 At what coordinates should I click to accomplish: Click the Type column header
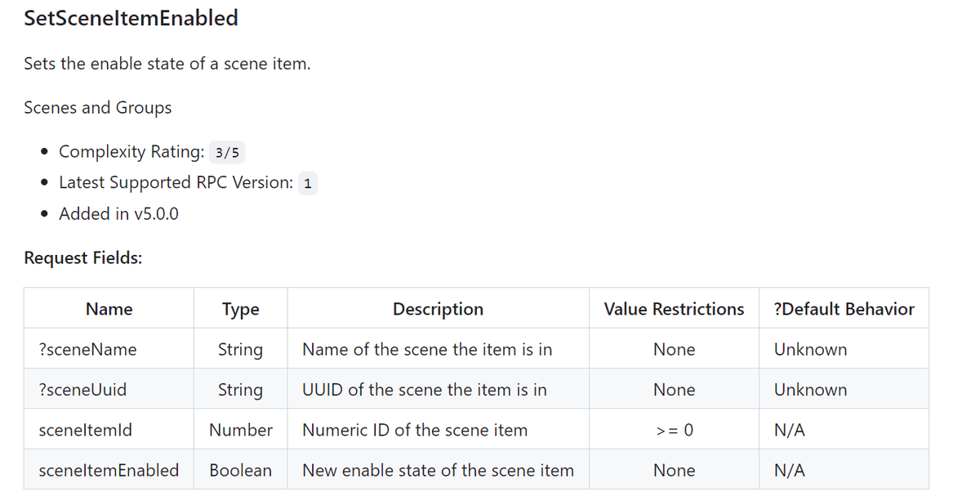pyautogui.click(x=240, y=309)
